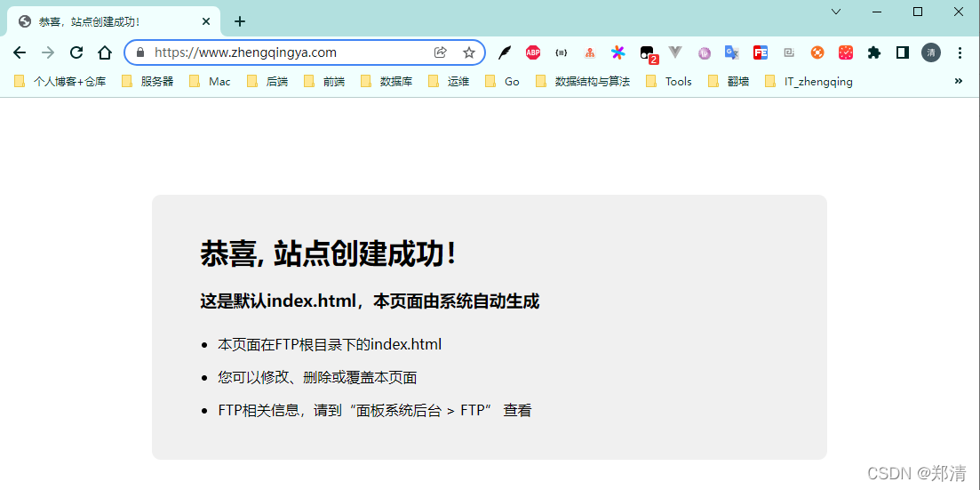Bookmark this page with the star icon
Image resolution: width=980 pixels, height=490 pixels.
pos(469,52)
